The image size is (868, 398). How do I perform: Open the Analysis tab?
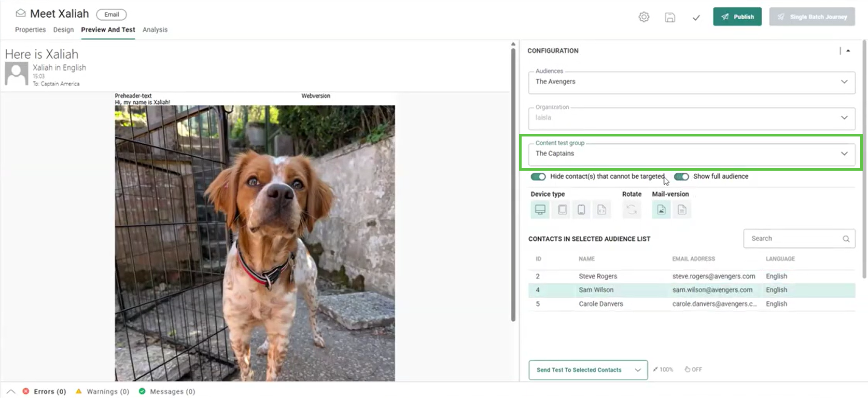pyautogui.click(x=155, y=30)
